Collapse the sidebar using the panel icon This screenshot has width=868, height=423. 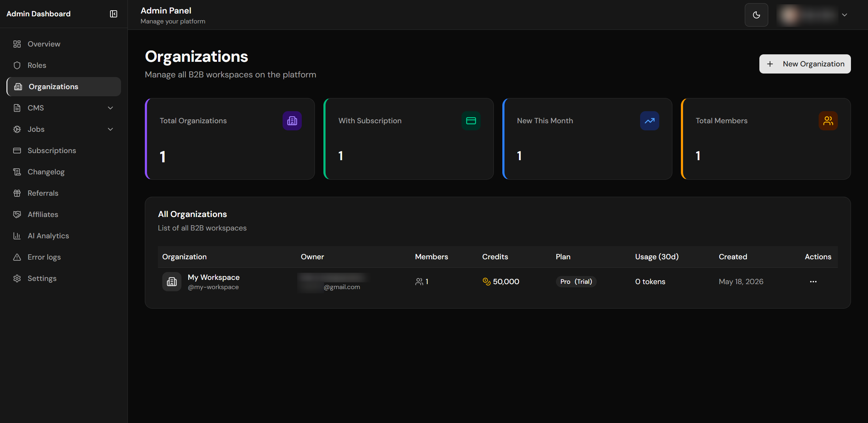click(114, 14)
